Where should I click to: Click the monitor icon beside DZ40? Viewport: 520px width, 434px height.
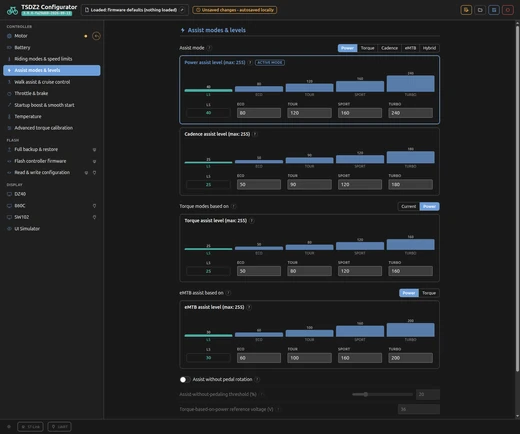(x=9, y=194)
